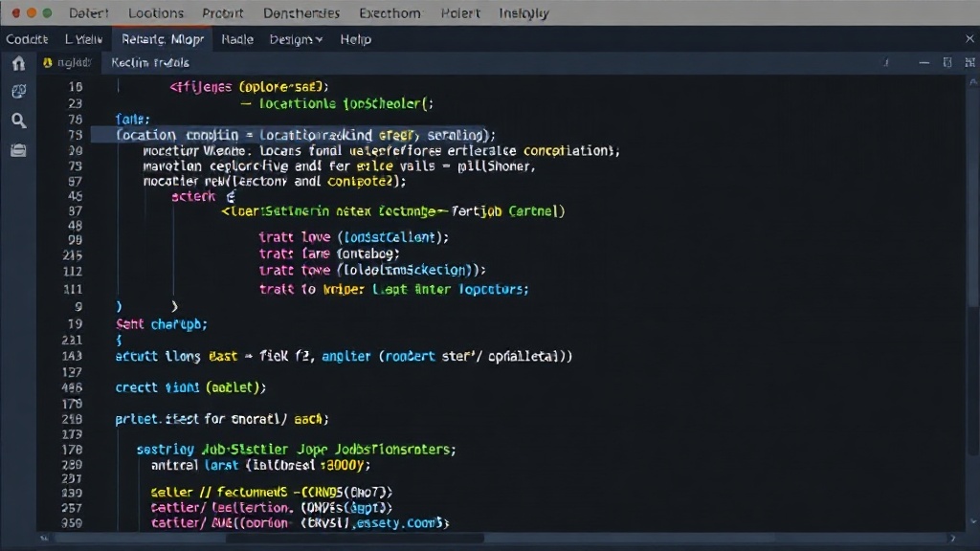Click line number 16 in the gutter
Viewport: 980px width, 551px height.
(75, 87)
